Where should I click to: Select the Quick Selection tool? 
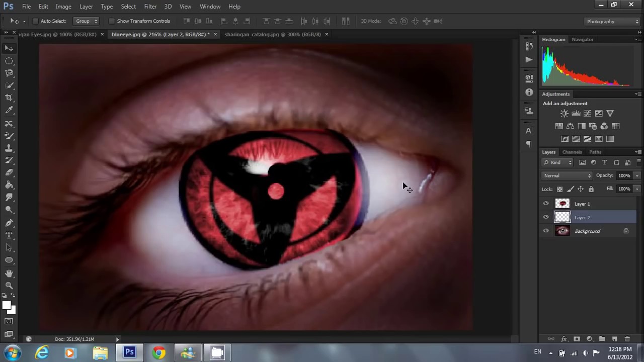point(9,85)
